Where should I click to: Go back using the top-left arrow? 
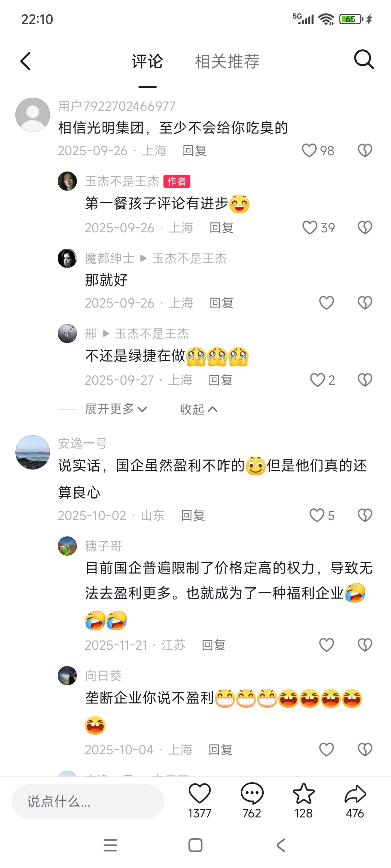(x=26, y=61)
